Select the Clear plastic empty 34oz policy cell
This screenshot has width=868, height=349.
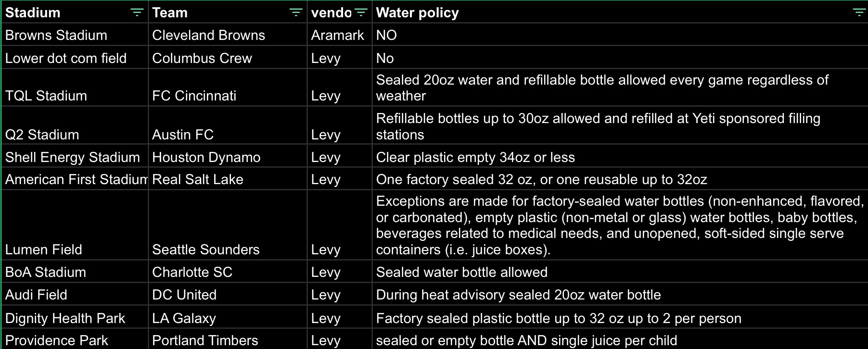(x=620, y=156)
